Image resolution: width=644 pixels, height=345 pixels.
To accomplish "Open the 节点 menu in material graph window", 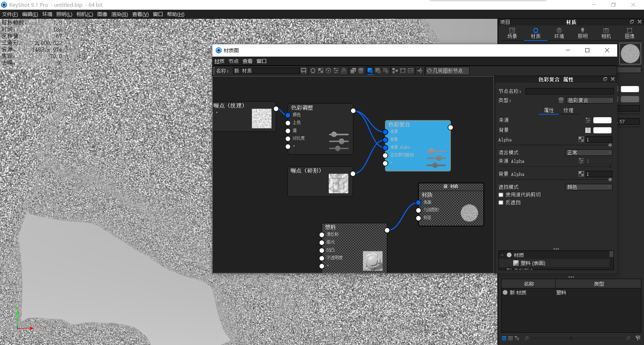I will tap(233, 61).
